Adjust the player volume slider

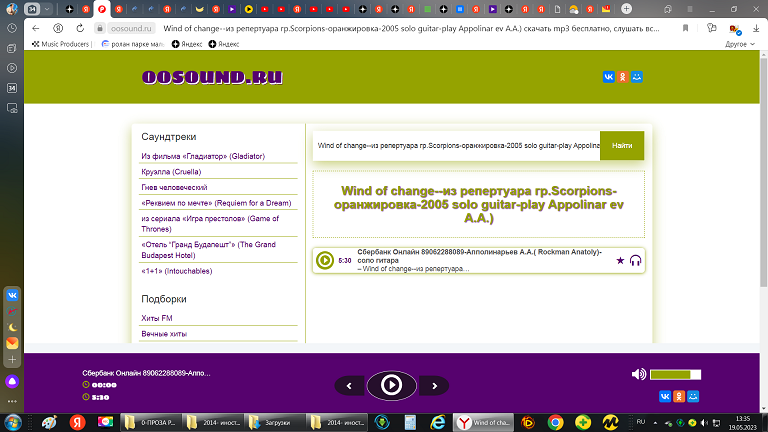[675, 375]
